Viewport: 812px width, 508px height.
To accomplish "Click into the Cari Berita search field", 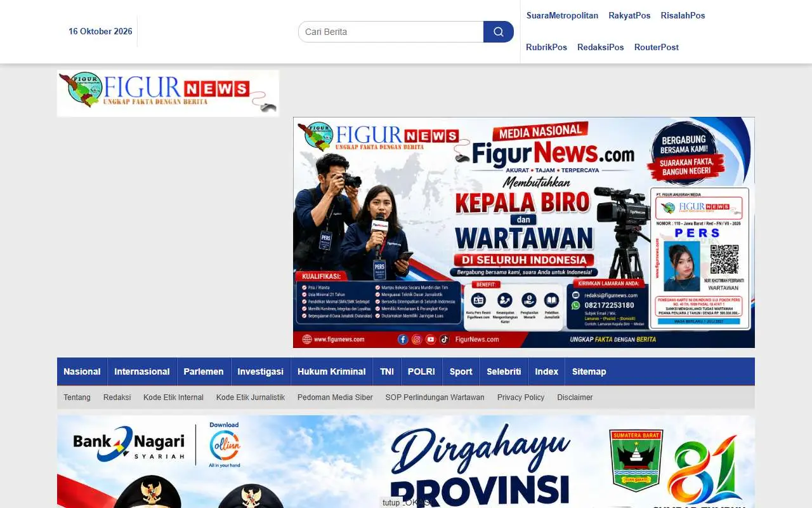I will [391, 32].
